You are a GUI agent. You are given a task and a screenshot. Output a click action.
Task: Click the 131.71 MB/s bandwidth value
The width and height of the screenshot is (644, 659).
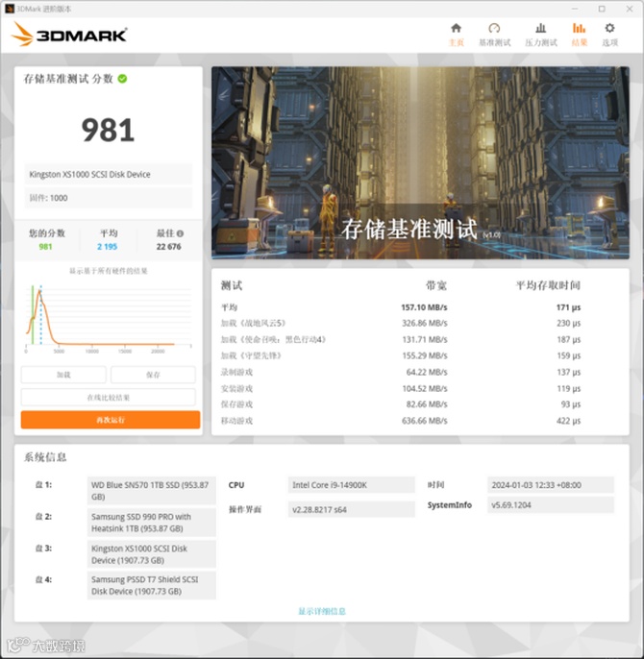(425, 340)
